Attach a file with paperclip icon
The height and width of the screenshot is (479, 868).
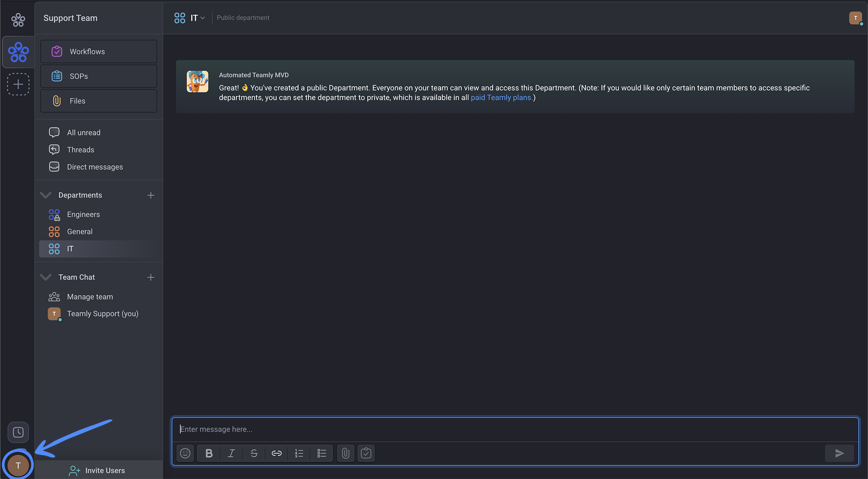[345, 453]
